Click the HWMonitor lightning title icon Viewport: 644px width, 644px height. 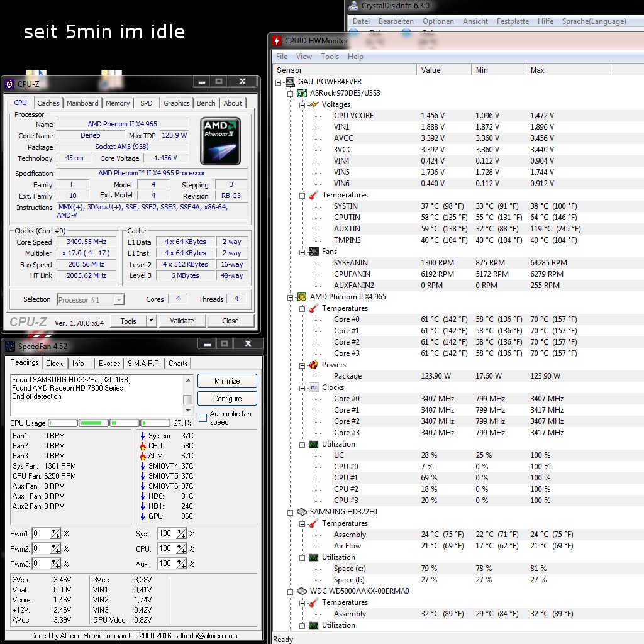pos(277,41)
